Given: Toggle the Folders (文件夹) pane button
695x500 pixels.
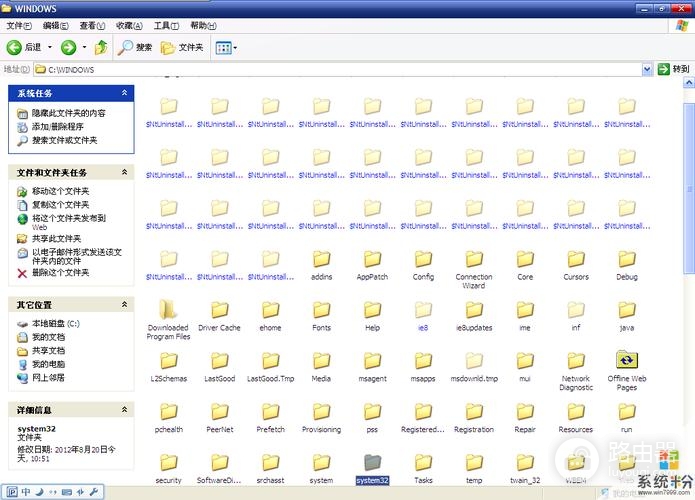Looking at the screenshot, I should tap(182, 47).
